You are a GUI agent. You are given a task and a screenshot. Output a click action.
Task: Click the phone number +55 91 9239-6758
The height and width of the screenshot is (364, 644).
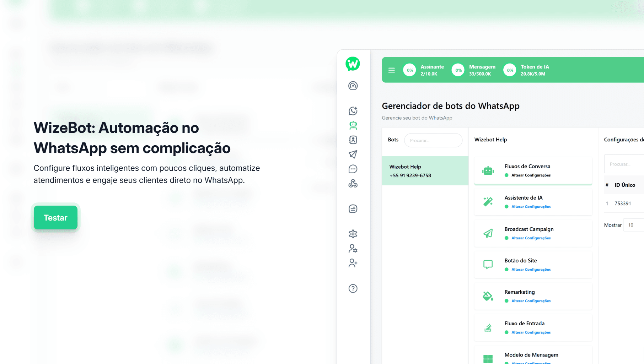pyautogui.click(x=410, y=175)
